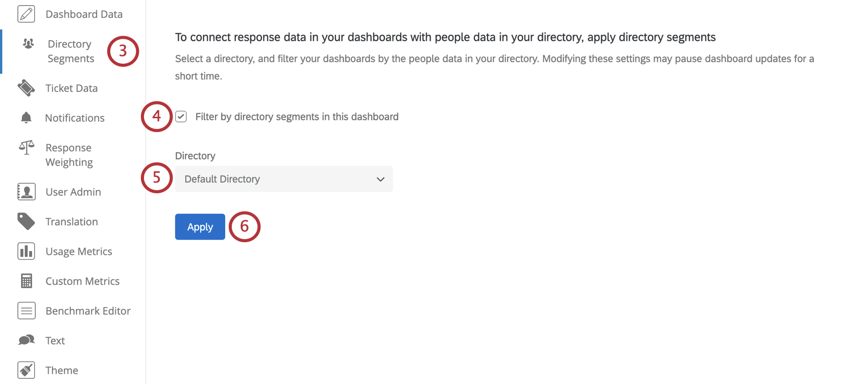Click the Dashboard Data pencil icon

[x=26, y=14]
